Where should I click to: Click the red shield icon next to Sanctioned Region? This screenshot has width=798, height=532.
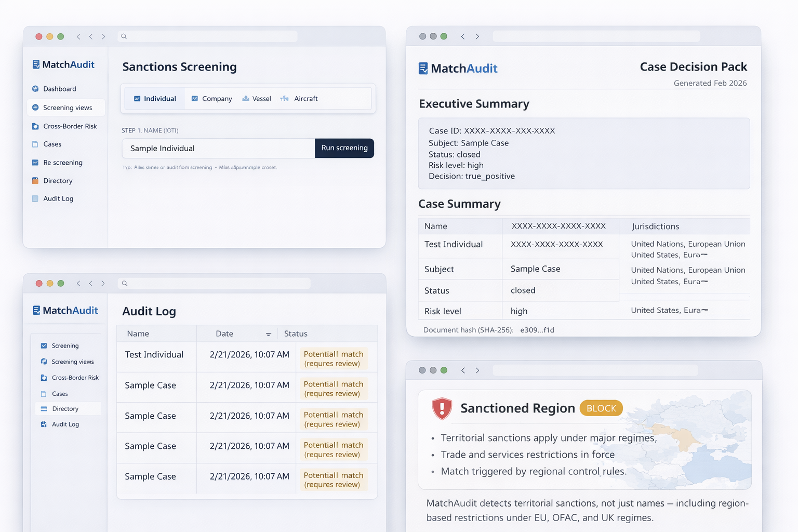point(441,408)
